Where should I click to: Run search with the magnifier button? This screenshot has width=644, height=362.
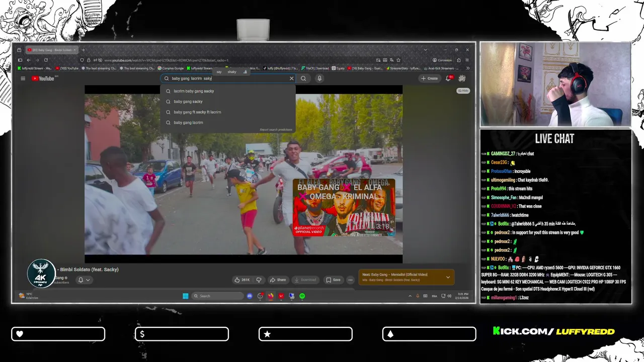[x=303, y=78]
